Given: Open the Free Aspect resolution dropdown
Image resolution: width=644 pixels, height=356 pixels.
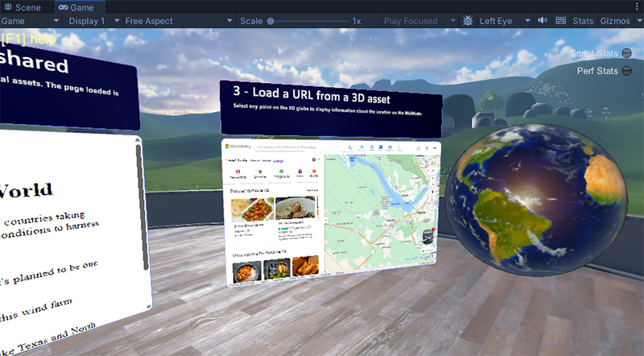Looking at the screenshot, I should tap(179, 21).
